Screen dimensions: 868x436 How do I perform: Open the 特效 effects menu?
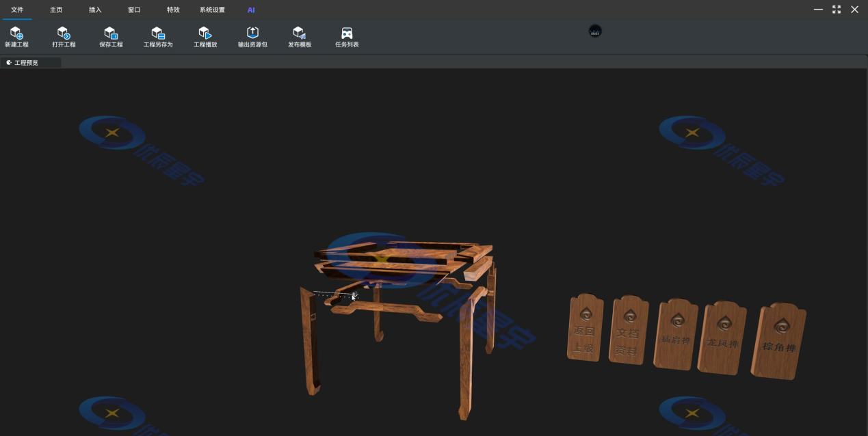pos(172,10)
